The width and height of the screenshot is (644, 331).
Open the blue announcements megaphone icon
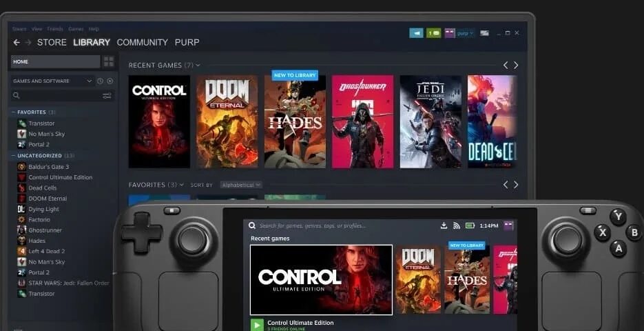(x=416, y=33)
